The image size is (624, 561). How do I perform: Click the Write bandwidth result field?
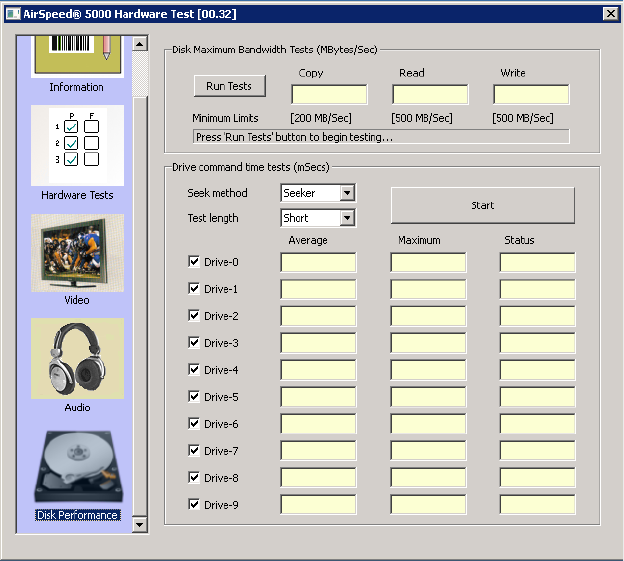coord(531,95)
